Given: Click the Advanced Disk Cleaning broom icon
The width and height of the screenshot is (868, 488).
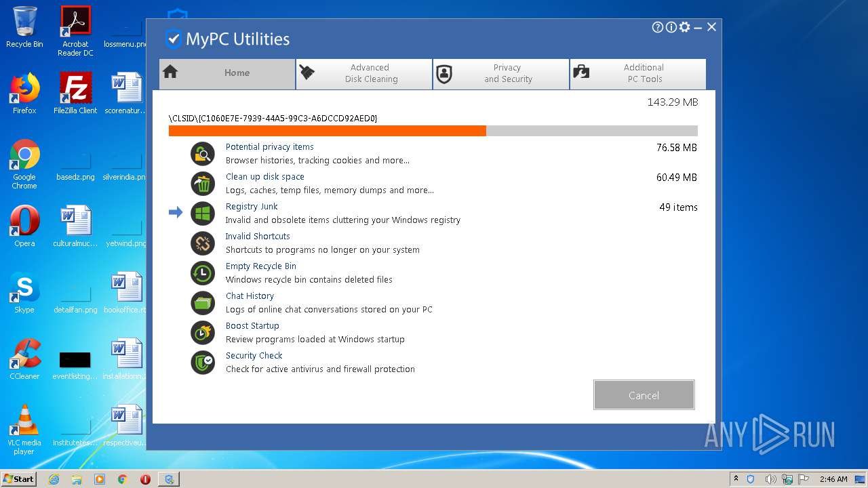Looking at the screenshot, I should [x=307, y=73].
